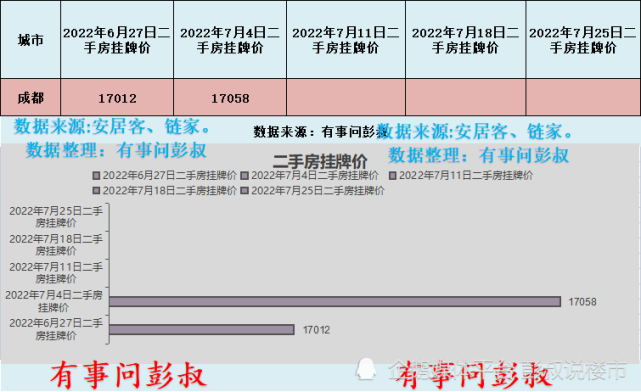This screenshot has width=641, height=392.
Task: Click legend swatch for 2022年7月18日 series
Action: pyautogui.click(x=96, y=191)
